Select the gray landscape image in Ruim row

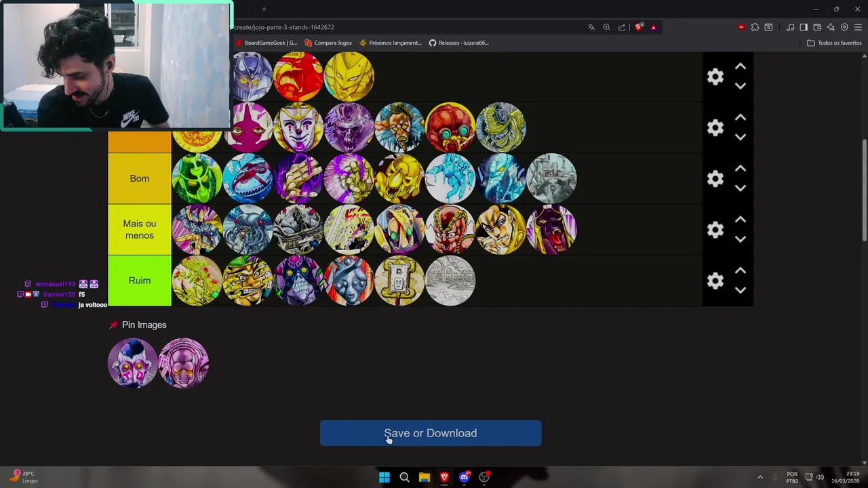pos(450,281)
